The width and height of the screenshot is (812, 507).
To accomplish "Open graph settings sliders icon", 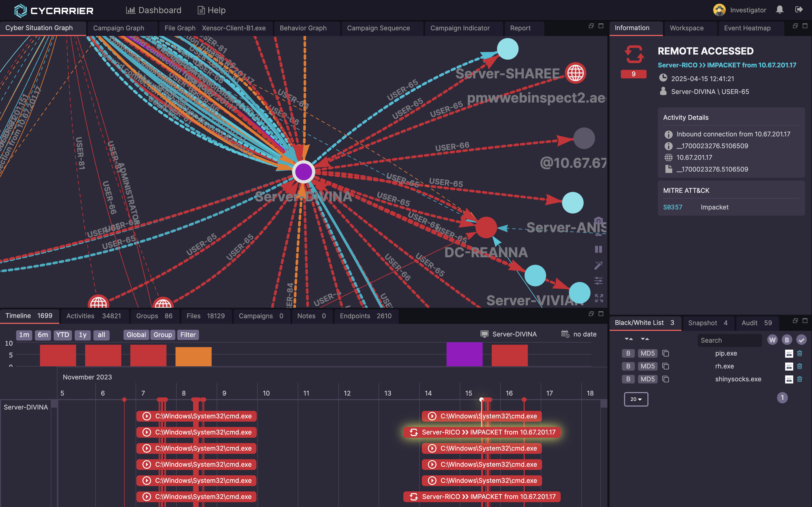I will click(x=599, y=281).
